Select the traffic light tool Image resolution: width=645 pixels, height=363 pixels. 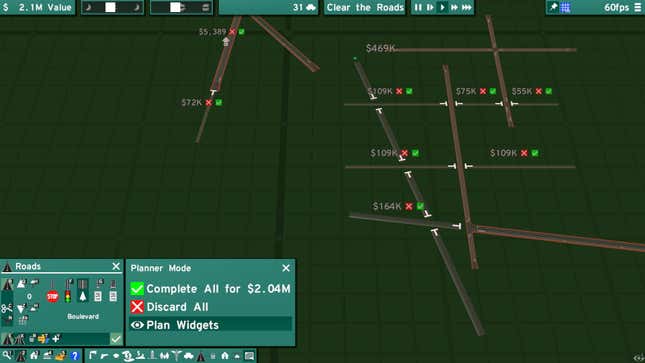pyautogui.click(x=68, y=296)
